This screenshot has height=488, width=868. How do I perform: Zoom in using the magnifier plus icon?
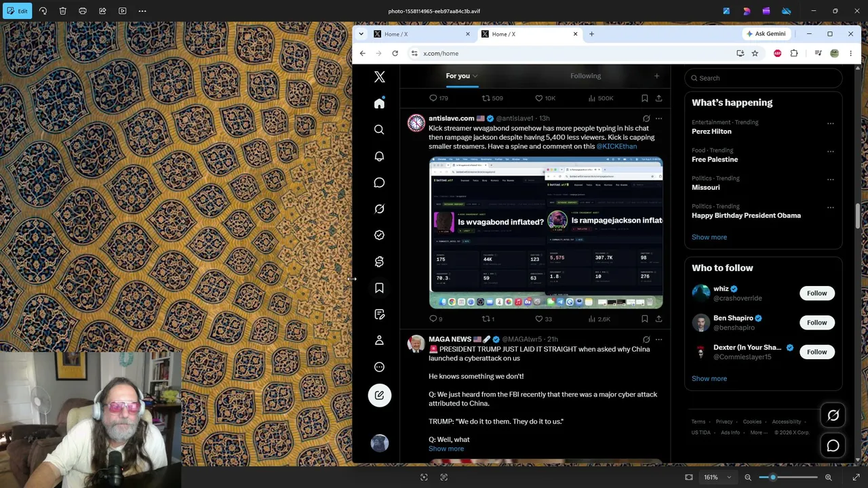coord(828,477)
